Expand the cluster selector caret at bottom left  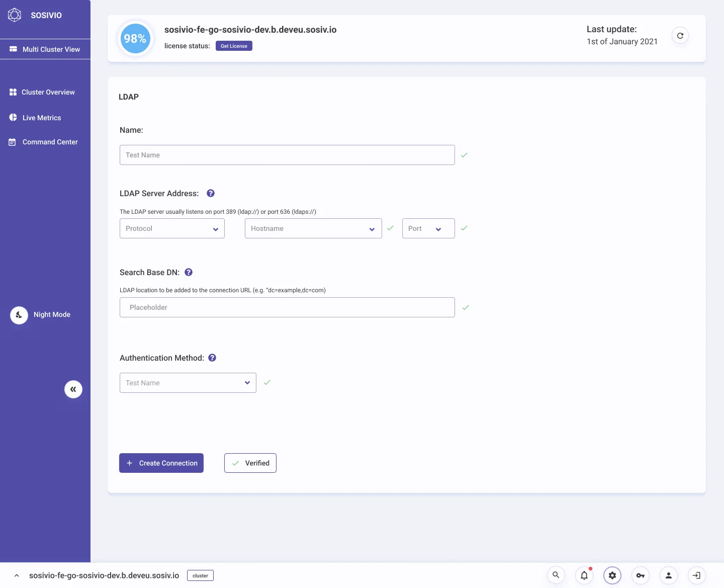click(17, 575)
